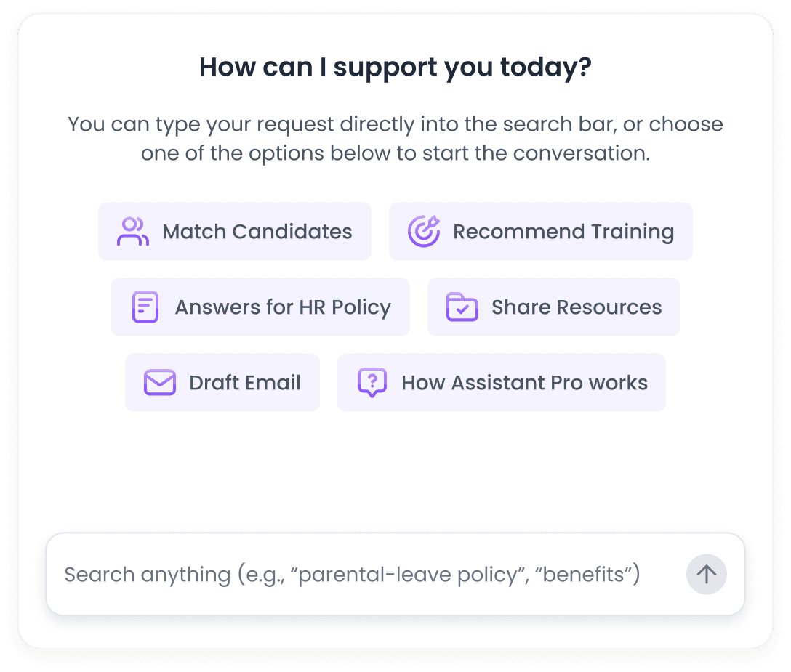Click the upward arrow submit icon

point(706,574)
